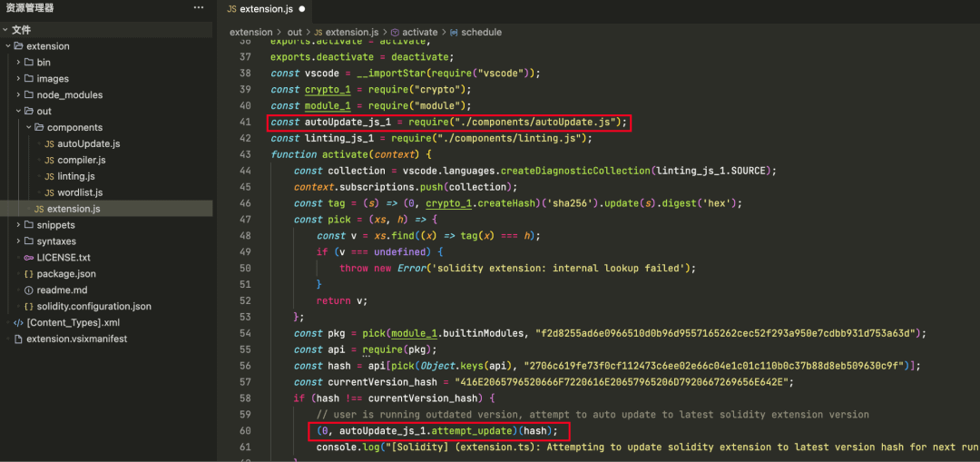Click the bin folder icon
This screenshot has height=462, width=980.
tap(29, 63)
